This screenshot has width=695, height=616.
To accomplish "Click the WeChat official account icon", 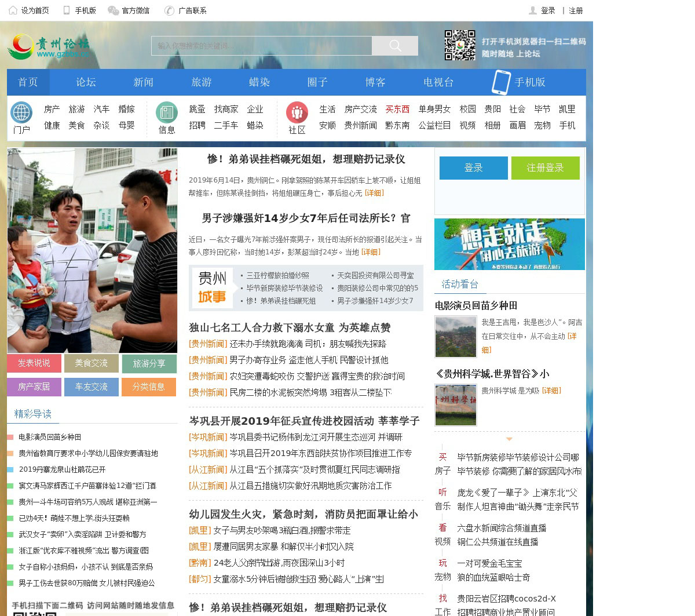I will 114,10.
